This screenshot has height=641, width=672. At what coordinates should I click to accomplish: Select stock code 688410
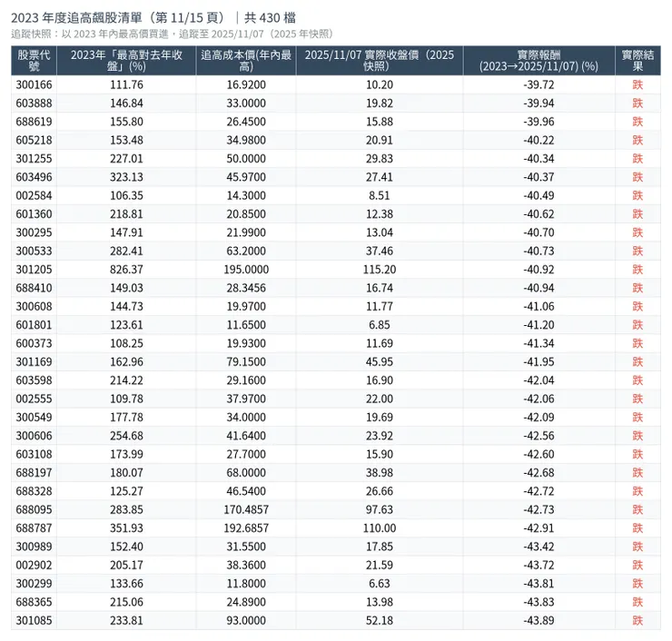click(34, 288)
